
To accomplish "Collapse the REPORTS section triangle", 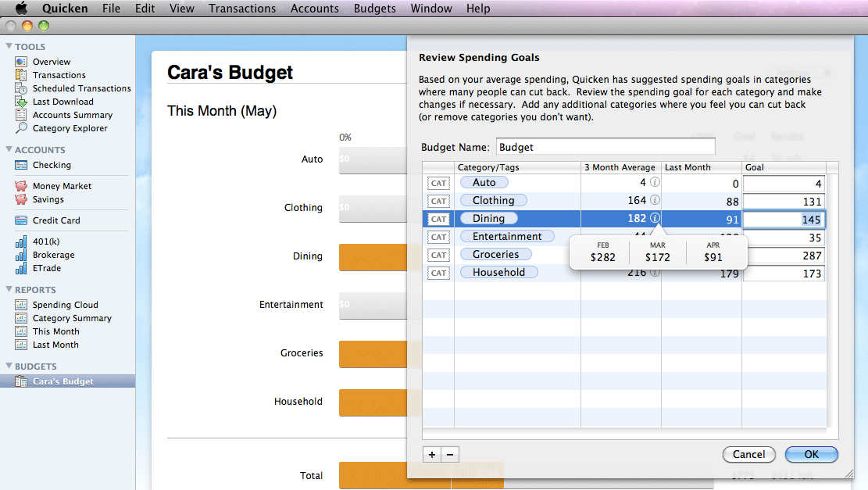I will pyautogui.click(x=9, y=290).
